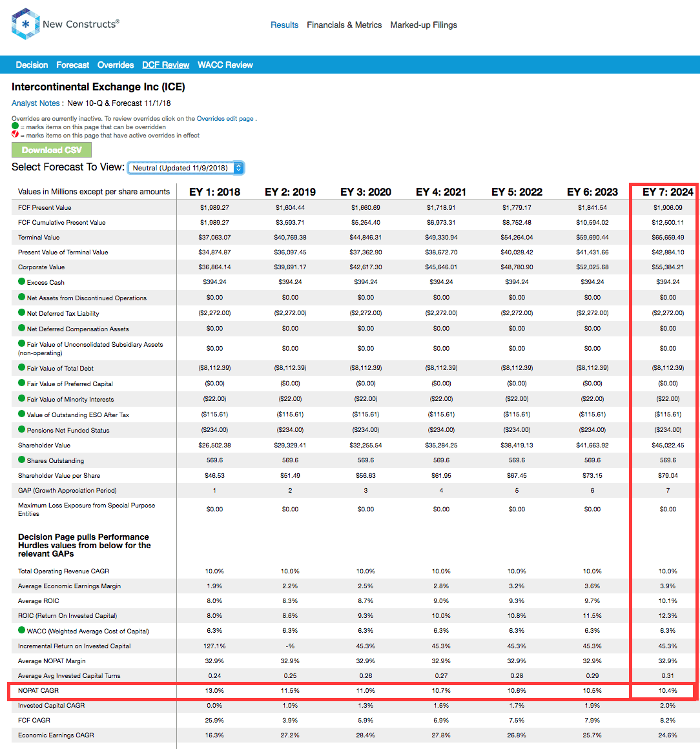This screenshot has height=749, width=700.
Task: Follow the Overrides edit page link
Action: coord(225,118)
